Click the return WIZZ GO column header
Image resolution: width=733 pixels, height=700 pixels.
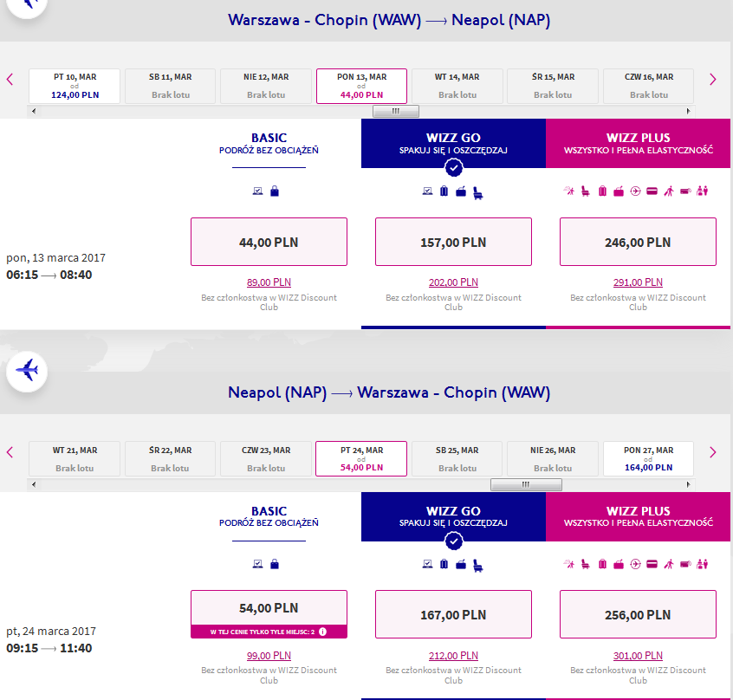click(x=453, y=516)
